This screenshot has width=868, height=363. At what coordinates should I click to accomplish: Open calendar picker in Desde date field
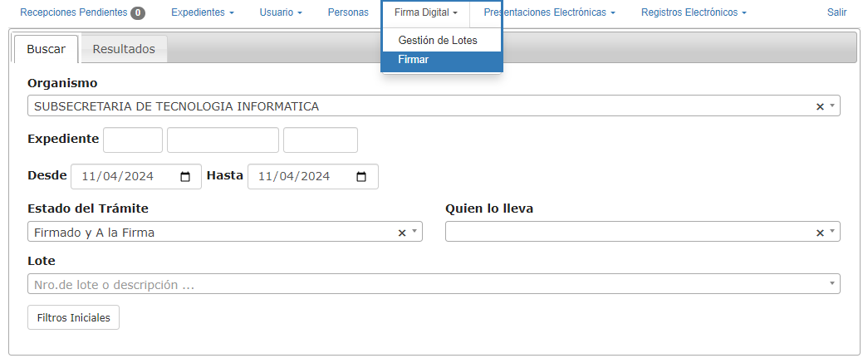coord(185,177)
